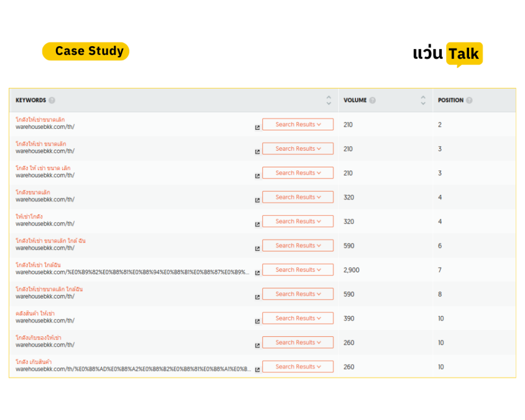
Task: Sort table by the KEYWORDS column arrows
Action: point(329,100)
